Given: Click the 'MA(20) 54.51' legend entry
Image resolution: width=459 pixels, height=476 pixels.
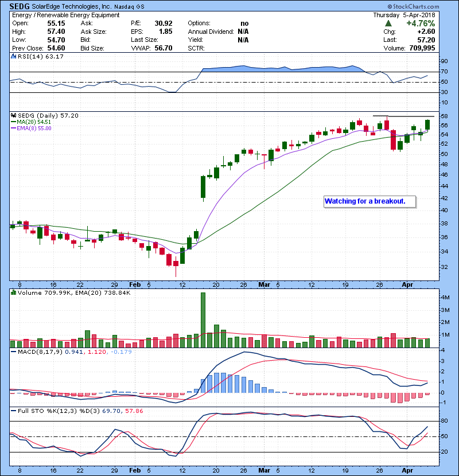Looking at the screenshot, I should pos(31,122).
